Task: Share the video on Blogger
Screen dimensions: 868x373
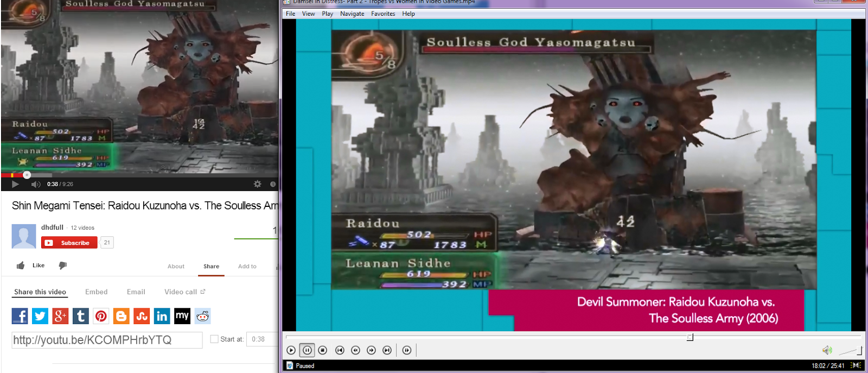Action: coord(122,316)
